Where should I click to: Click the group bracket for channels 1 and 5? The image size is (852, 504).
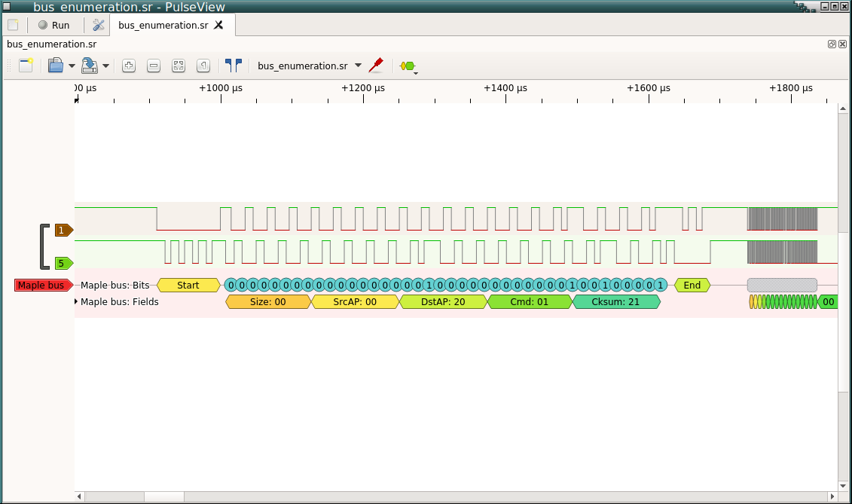[x=44, y=246]
